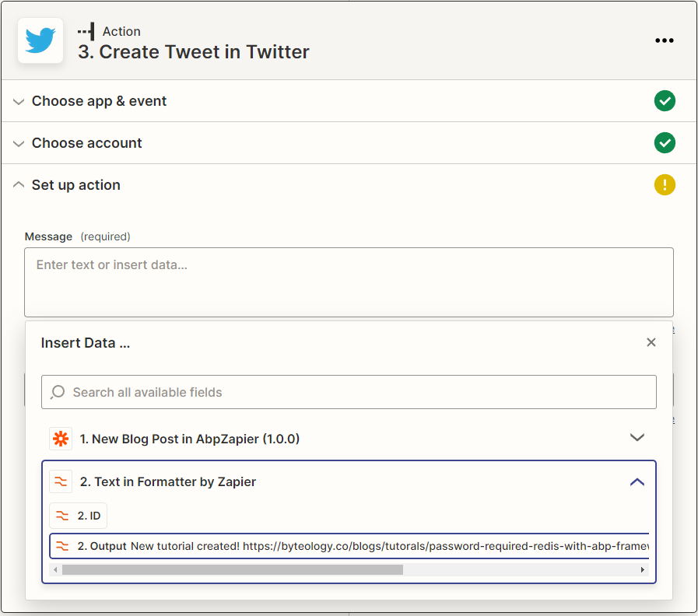The width and height of the screenshot is (698, 616).
Task: Collapse the Set up action section
Action: [x=18, y=184]
